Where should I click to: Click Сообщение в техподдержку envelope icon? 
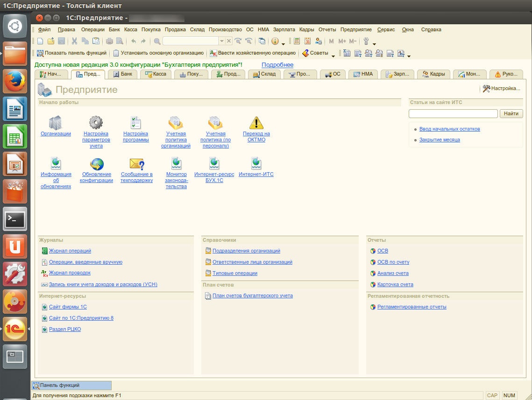pos(136,163)
